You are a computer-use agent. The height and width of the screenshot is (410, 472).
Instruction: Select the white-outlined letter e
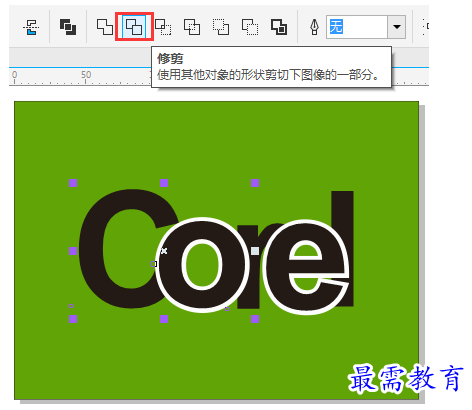click(277, 267)
